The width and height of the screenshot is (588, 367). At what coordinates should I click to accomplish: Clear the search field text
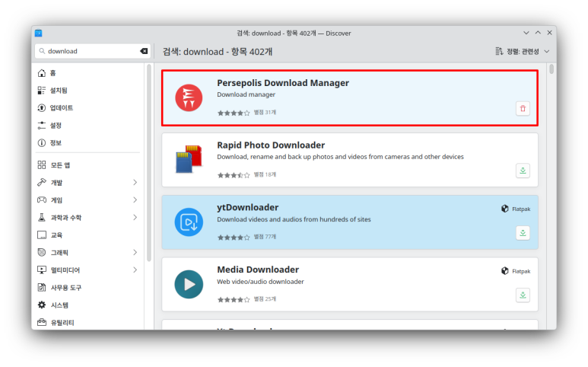(144, 51)
